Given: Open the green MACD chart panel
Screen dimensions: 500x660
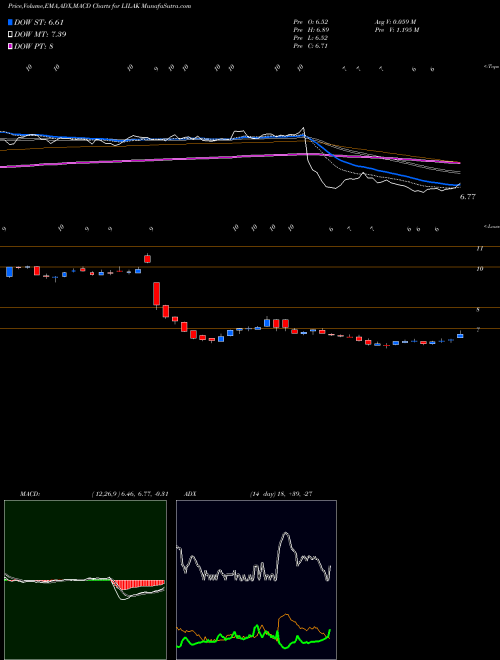Looking at the screenshot, I should pyautogui.click(x=85, y=580).
